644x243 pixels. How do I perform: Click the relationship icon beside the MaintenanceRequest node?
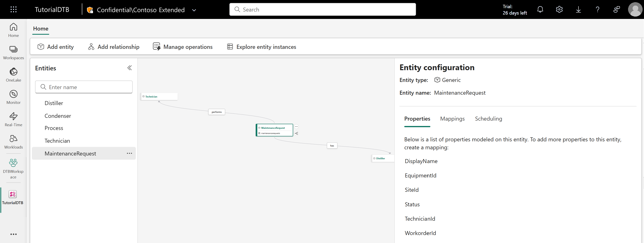click(x=296, y=133)
